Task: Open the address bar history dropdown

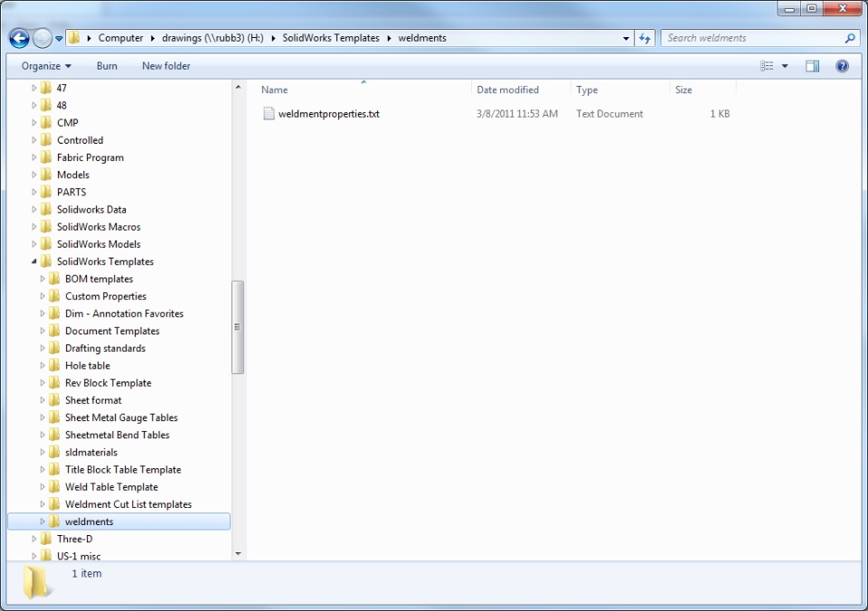Action: coord(626,38)
